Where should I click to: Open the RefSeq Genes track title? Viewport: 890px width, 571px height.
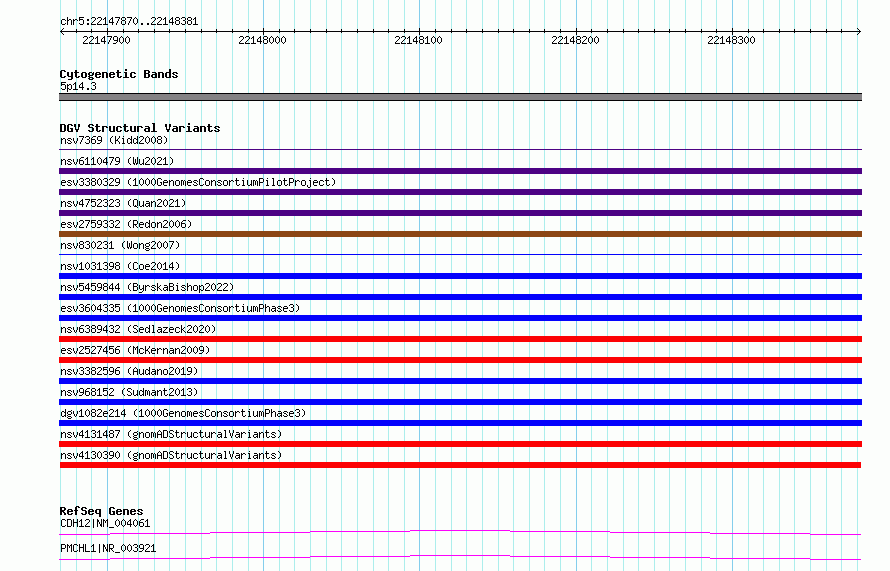[x=101, y=511]
